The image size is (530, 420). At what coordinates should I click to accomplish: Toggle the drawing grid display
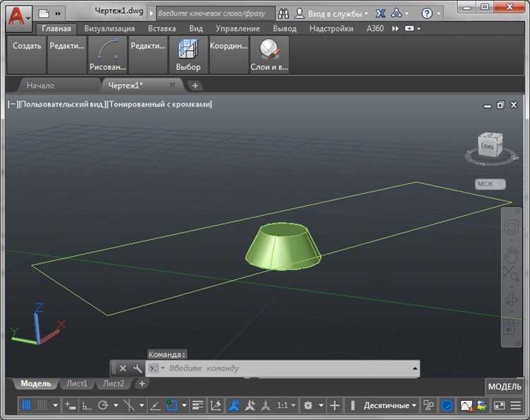[26, 404]
